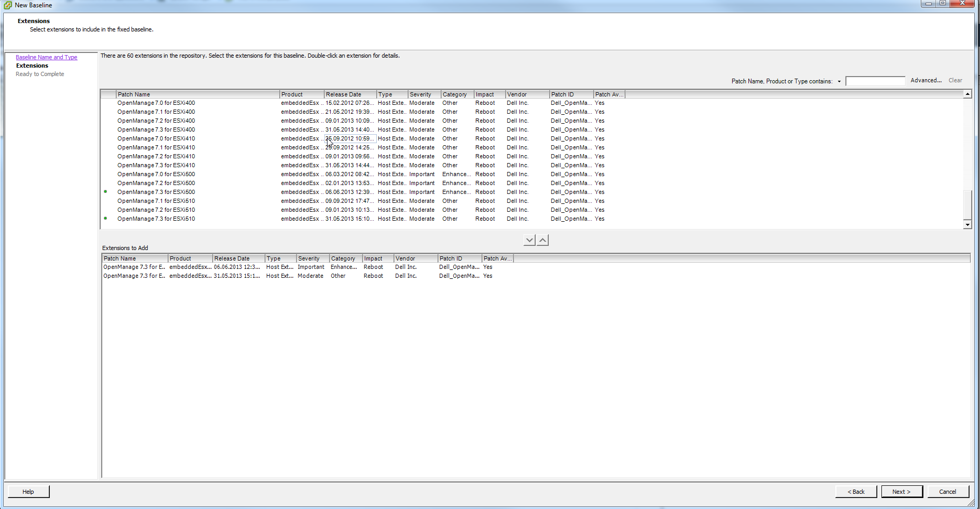Click the Clear filter link
980x509 pixels.
(955, 80)
